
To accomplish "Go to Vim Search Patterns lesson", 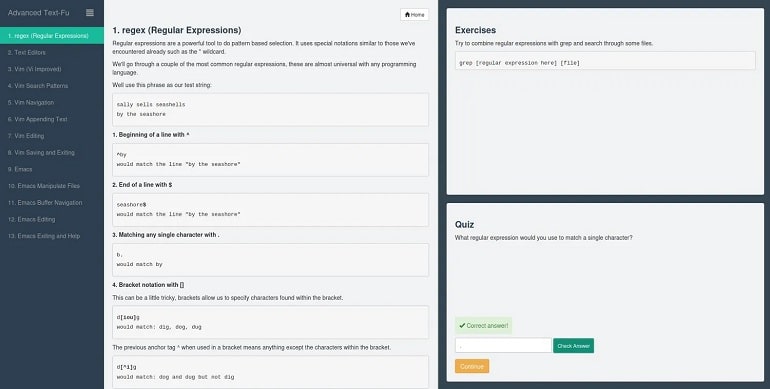I will [x=52, y=86].
